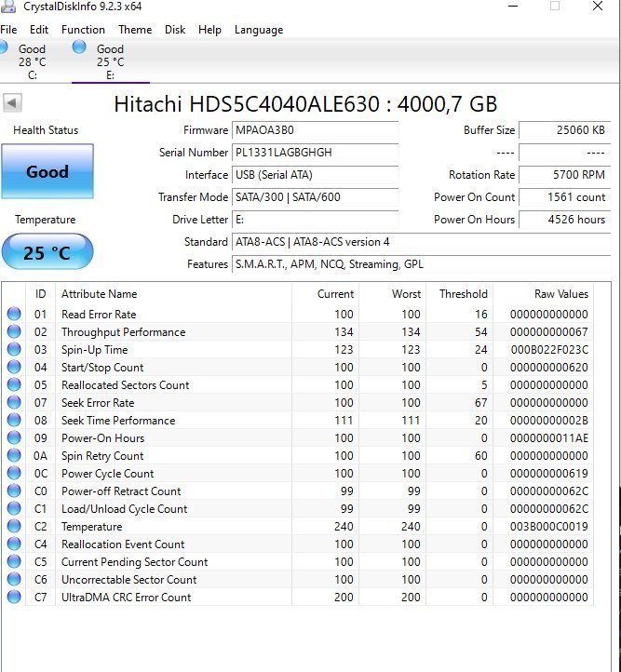
Task: Open the Language menu
Action: [259, 30]
